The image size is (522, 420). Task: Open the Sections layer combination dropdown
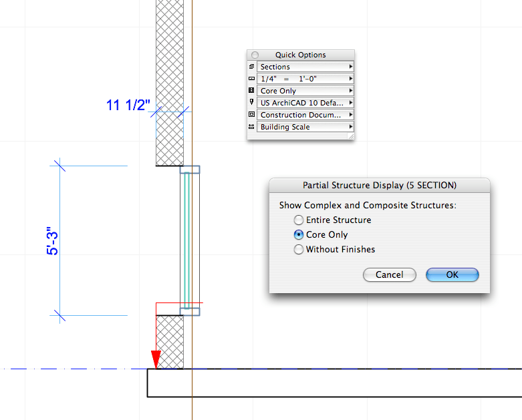[x=305, y=67]
